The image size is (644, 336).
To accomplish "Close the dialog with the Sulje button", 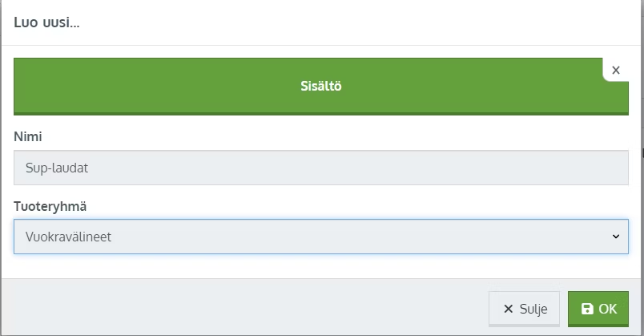I will [524, 309].
